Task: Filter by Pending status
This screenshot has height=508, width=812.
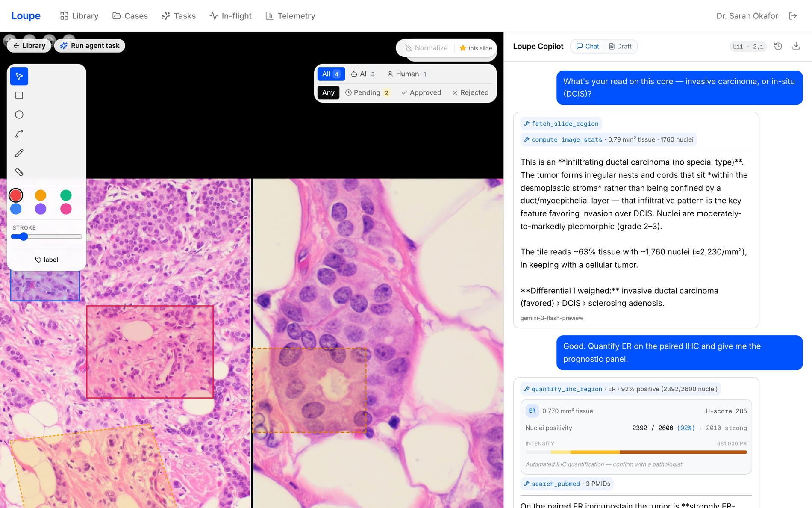Action: [x=368, y=92]
